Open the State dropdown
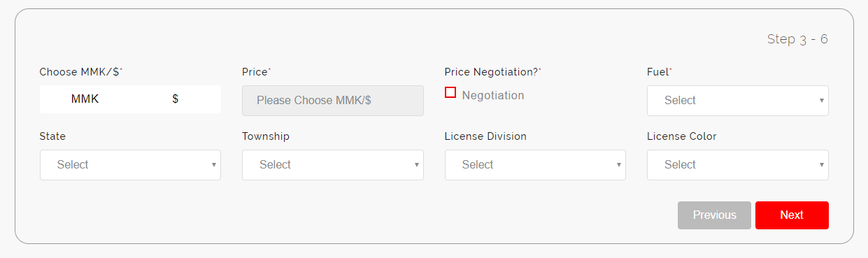Screen dimensions: 868x258 tap(130, 165)
